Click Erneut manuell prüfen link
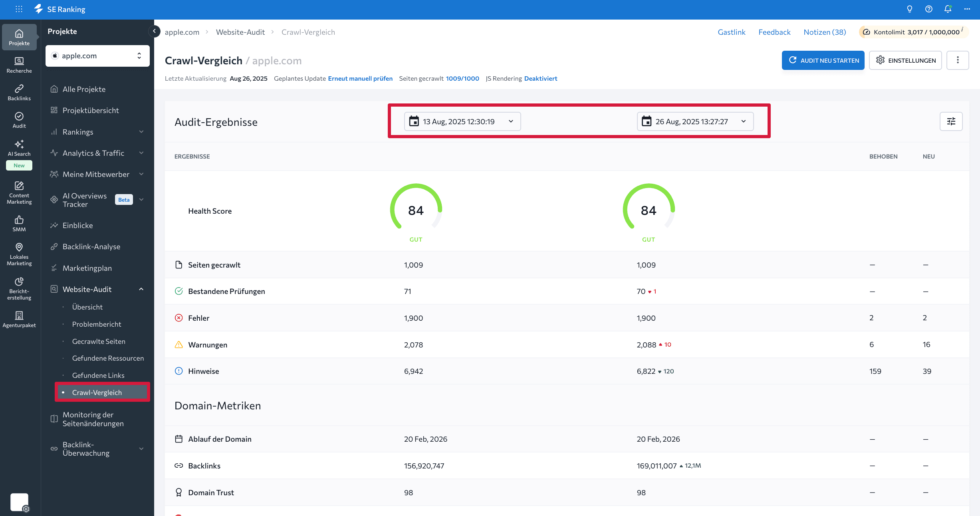This screenshot has height=516, width=980. tap(360, 78)
